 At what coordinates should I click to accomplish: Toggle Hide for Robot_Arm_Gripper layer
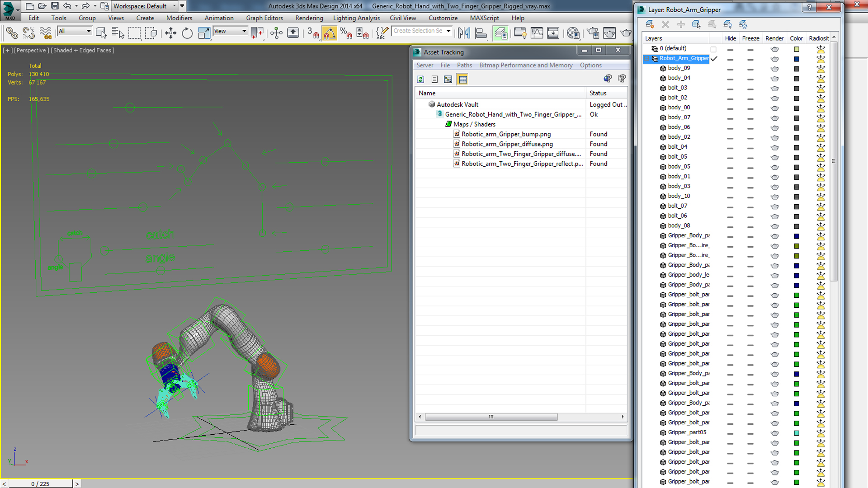[x=730, y=59]
